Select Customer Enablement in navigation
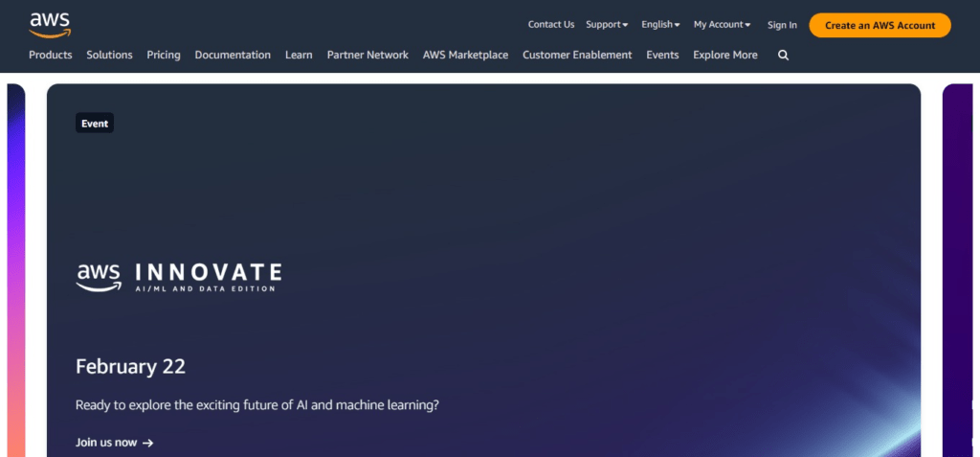 577,56
